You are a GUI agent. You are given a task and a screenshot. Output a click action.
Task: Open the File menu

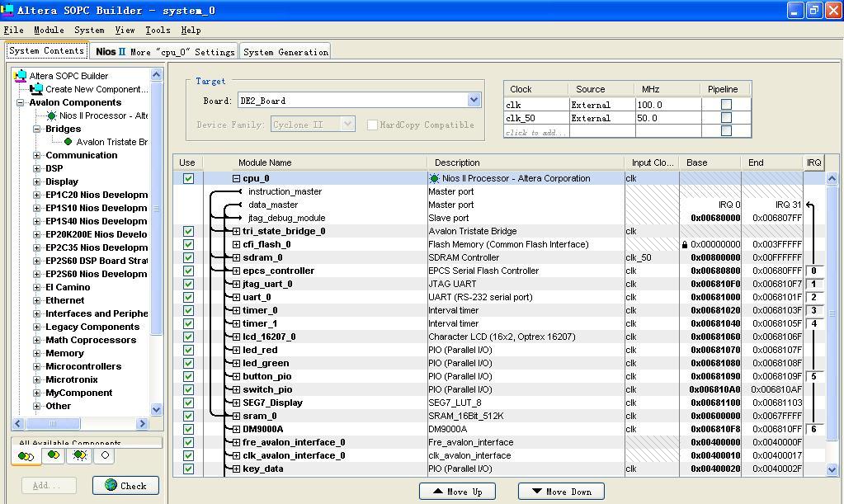pos(13,31)
